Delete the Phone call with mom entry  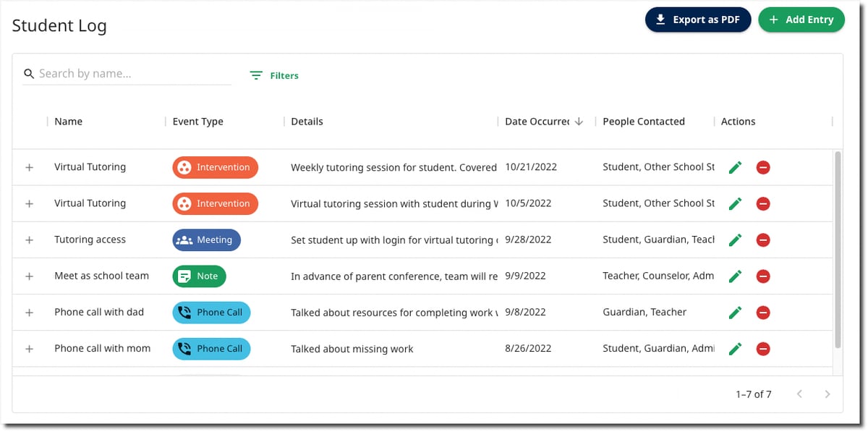pos(762,349)
